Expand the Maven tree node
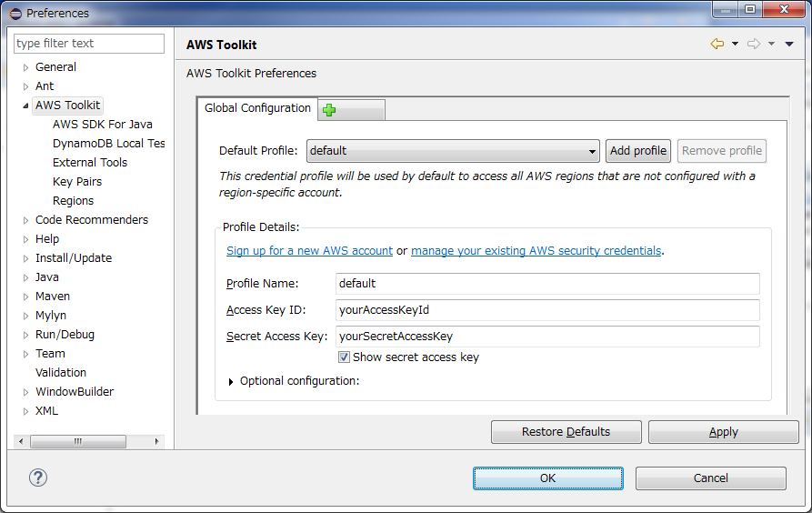This screenshot has width=812, height=513. [x=25, y=297]
